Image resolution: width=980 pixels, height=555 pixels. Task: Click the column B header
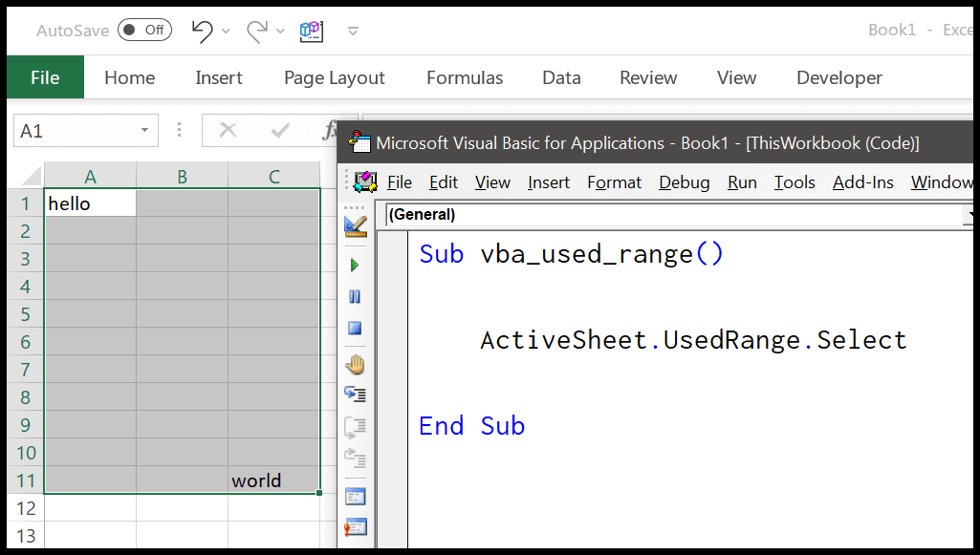[x=182, y=176]
